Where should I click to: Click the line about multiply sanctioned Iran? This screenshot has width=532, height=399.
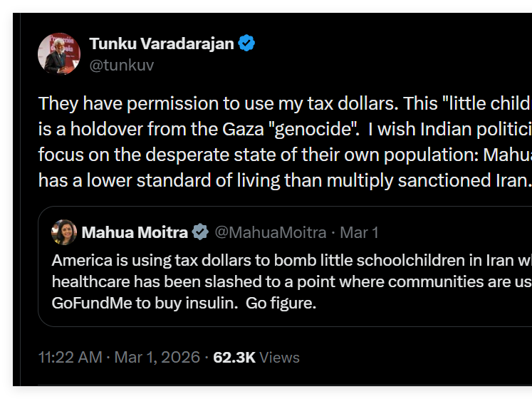click(285, 180)
